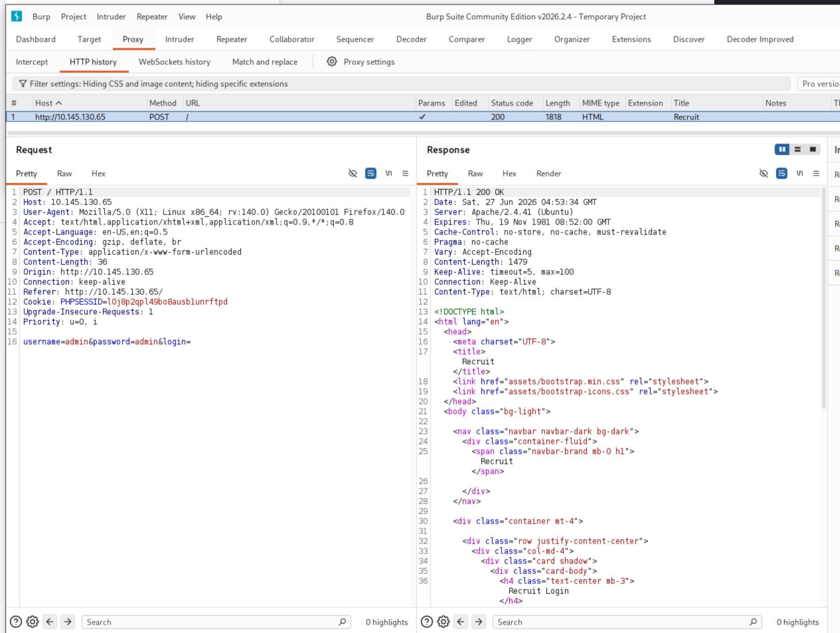Switch to Comparer tab
This screenshot has width=840, height=633.
pyautogui.click(x=466, y=39)
